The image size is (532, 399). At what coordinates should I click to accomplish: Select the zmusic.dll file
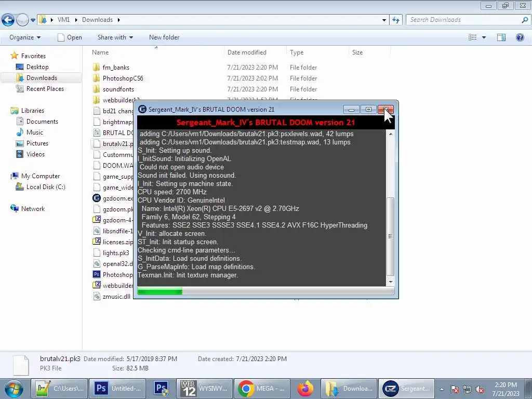[116, 297]
